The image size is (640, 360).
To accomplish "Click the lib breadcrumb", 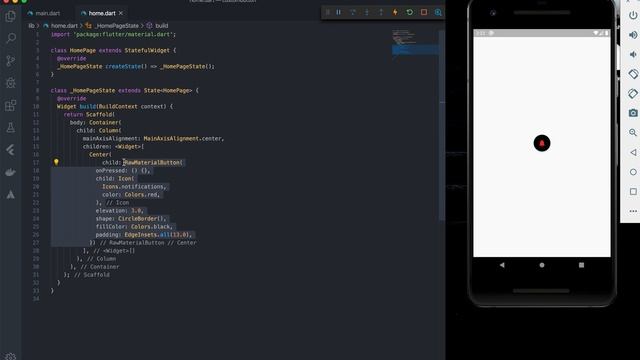I will 31,25.
